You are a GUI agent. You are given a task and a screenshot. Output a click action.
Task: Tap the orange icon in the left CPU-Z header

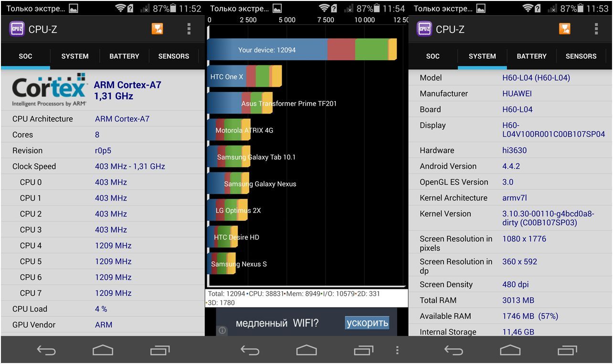(x=157, y=29)
